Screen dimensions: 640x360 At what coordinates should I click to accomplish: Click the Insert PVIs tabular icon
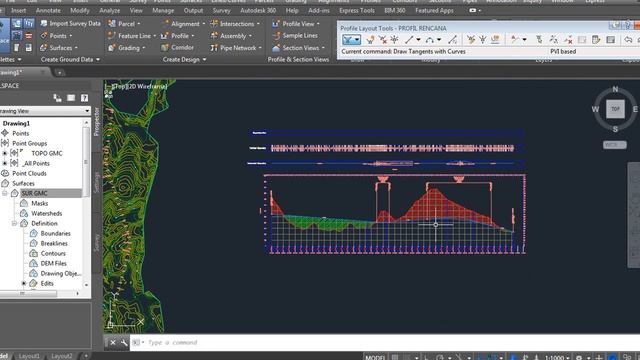tap(471, 40)
